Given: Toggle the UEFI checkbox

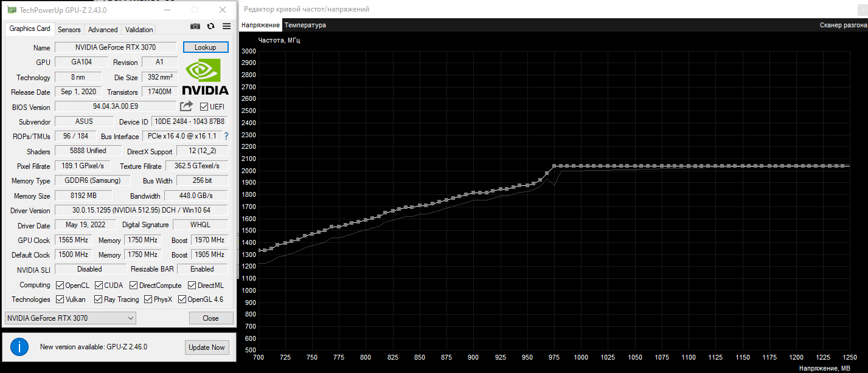Looking at the screenshot, I should click(204, 107).
